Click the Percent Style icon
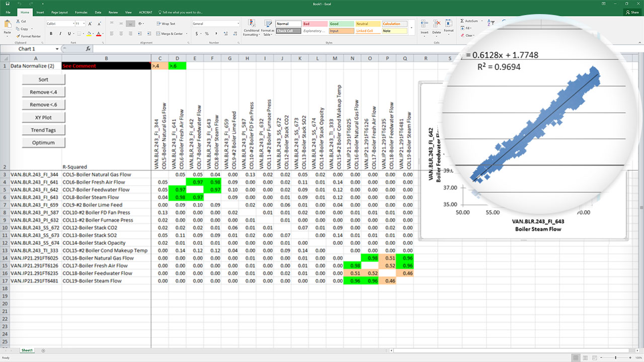Viewport: 644px width, 362px height. coord(207,33)
